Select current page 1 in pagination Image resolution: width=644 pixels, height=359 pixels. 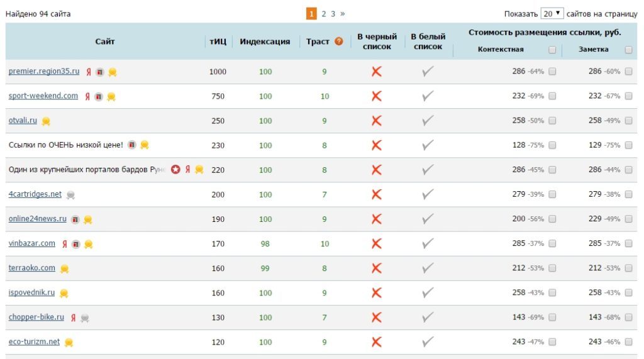[x=311, y=14]
